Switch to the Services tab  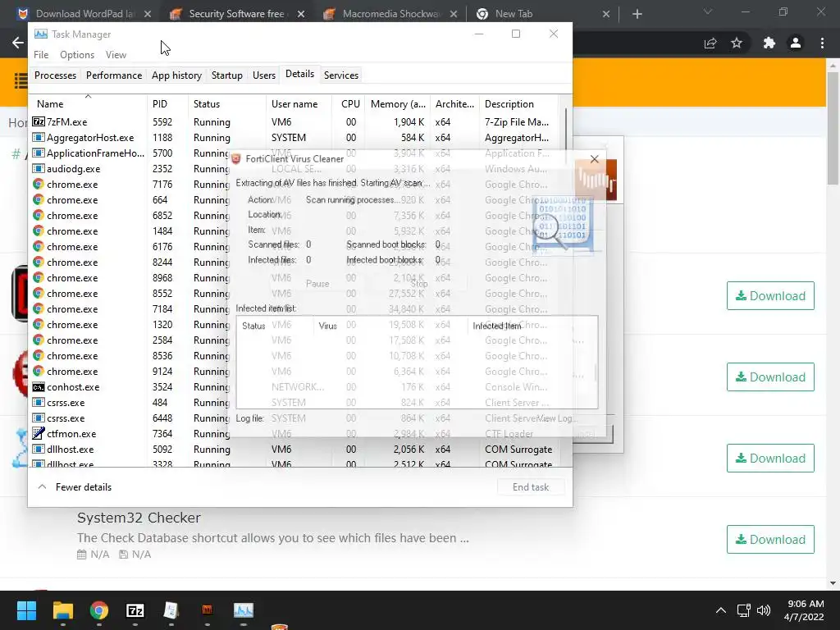[341, 75]
